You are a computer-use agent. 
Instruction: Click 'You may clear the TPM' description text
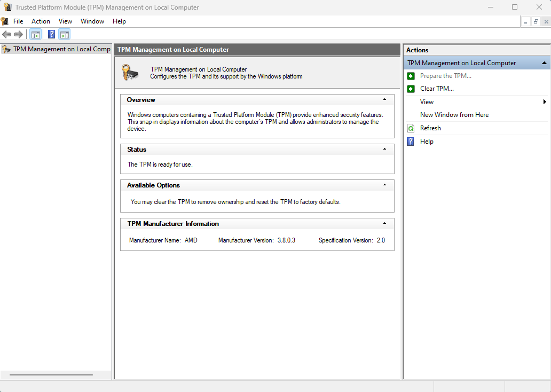pyautogui.click(x=235, y=202)
